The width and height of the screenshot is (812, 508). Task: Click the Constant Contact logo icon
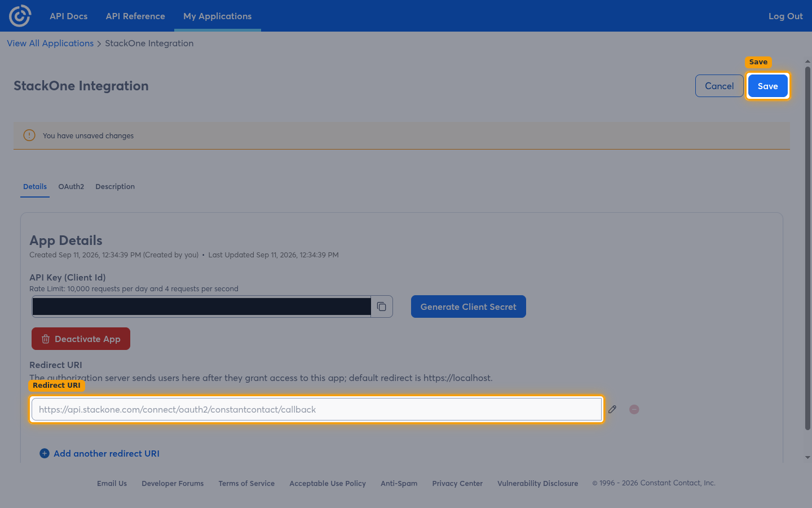tap(20, 16)
